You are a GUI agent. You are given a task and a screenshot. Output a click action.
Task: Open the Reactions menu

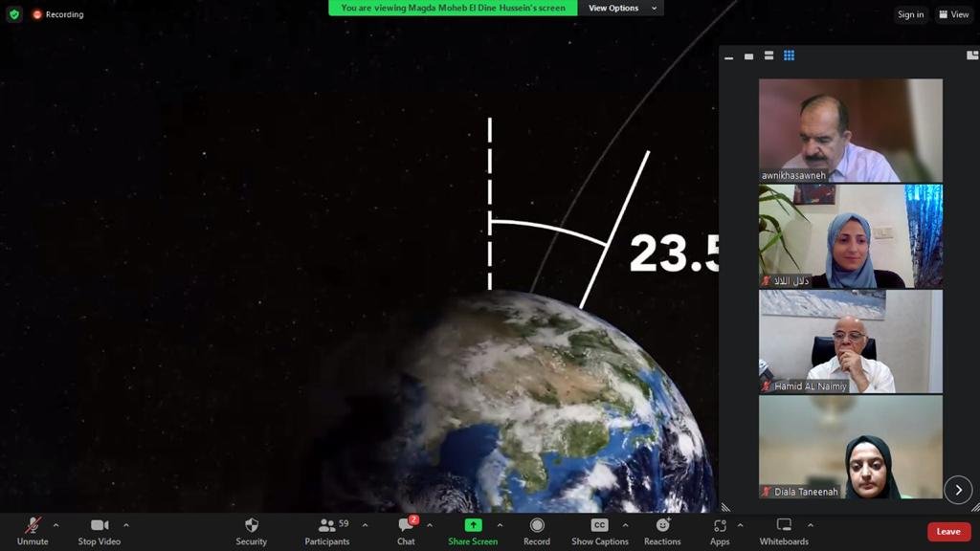click(662, 532)
